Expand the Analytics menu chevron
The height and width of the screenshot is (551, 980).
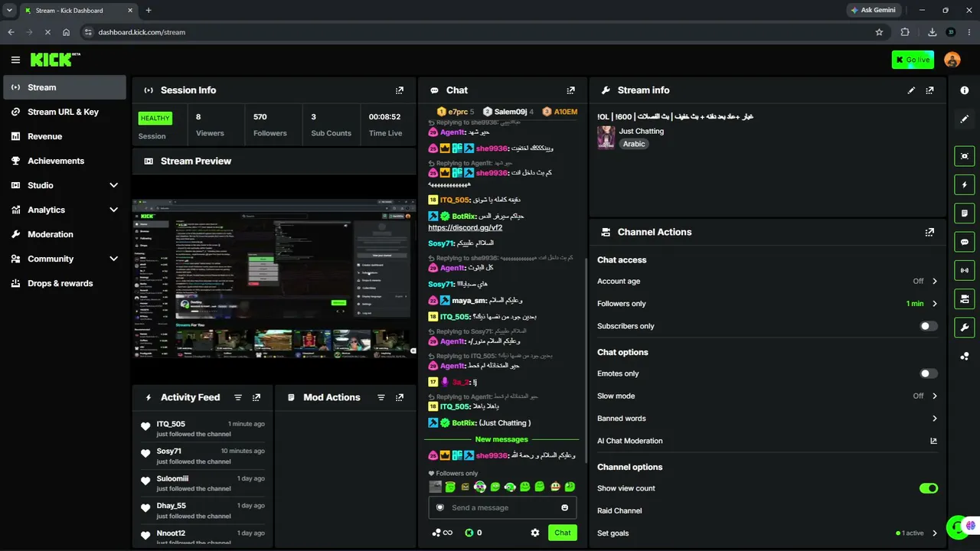[x=114, y=210]
